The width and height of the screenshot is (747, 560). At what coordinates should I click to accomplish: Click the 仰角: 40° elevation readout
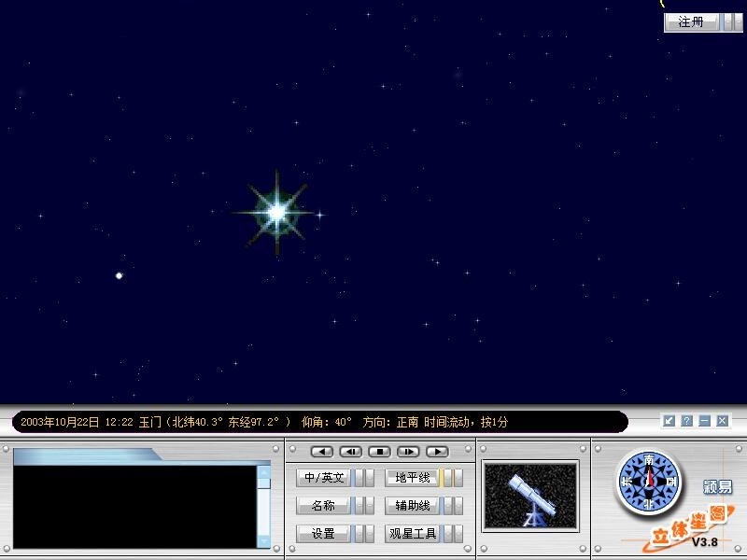[x=327, y=422]
